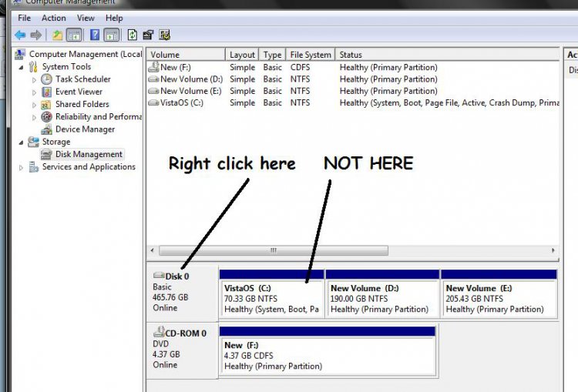
Task: Click the New Volume (D:) drive icon
Action: click(x=153, y=79)
